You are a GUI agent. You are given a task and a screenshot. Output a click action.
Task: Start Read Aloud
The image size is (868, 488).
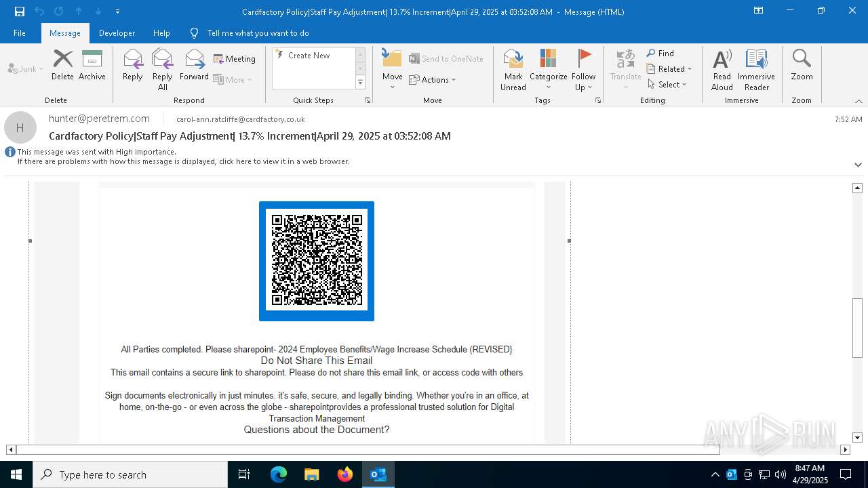click(x=722, y=70)
